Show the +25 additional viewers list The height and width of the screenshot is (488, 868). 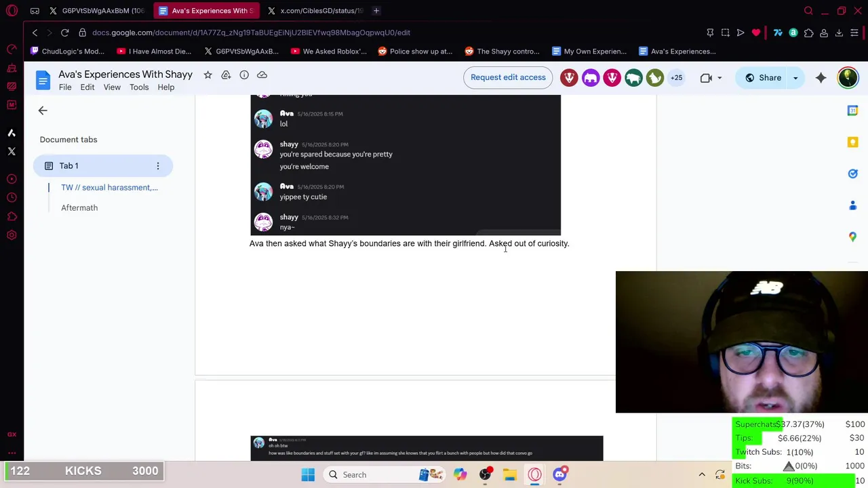(x=677, y=78)
